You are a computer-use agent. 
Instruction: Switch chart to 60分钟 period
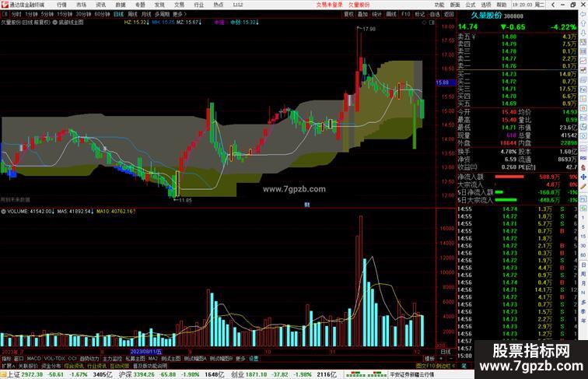tap(102, 14)
